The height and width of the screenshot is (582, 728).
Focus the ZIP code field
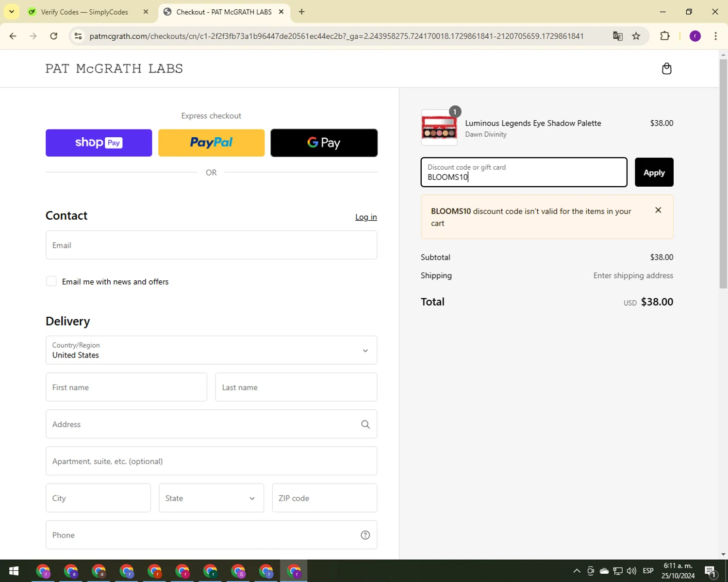pos(324,498)
